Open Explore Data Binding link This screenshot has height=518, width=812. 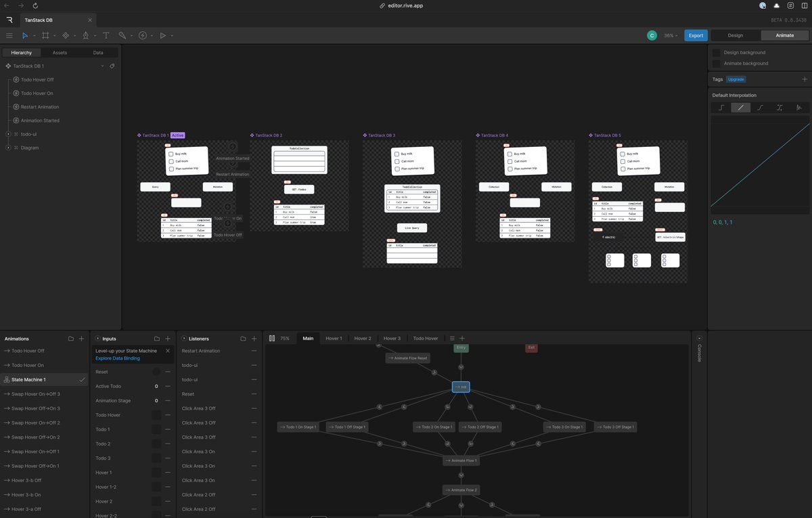(118, 358)
